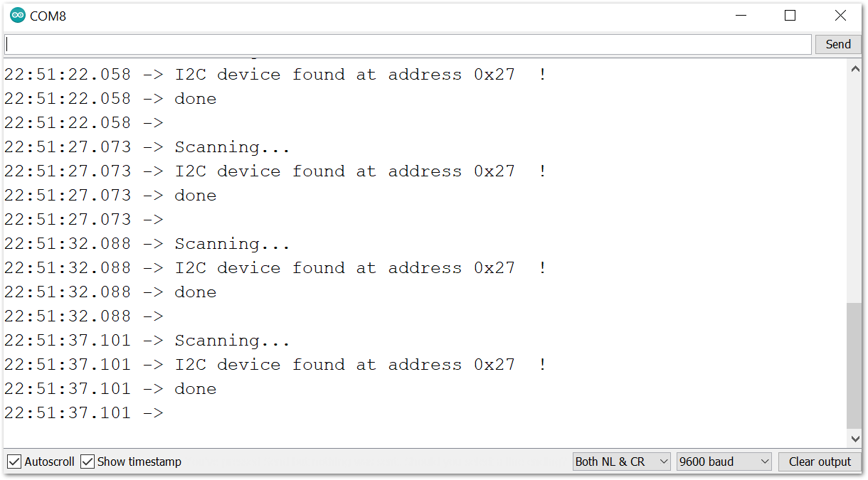868x480 pixels.
Task: Minimize the COM8 serial monitor window
Action: pos(741,16)
